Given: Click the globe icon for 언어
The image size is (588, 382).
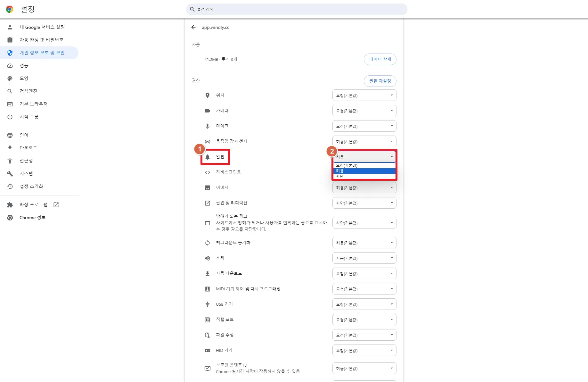Looking at the screenshot, I should pos(10,135).
